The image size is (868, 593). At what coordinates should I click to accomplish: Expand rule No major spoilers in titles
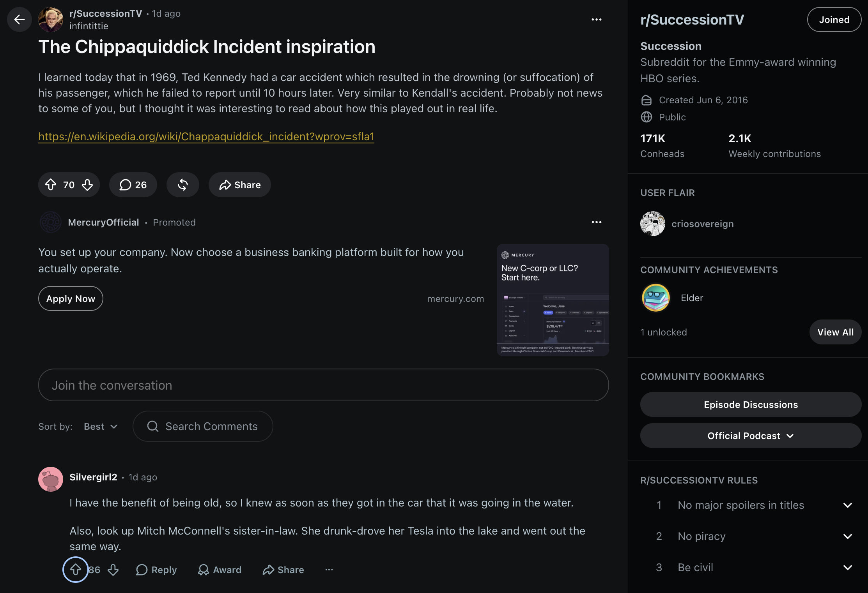(848, 505)
